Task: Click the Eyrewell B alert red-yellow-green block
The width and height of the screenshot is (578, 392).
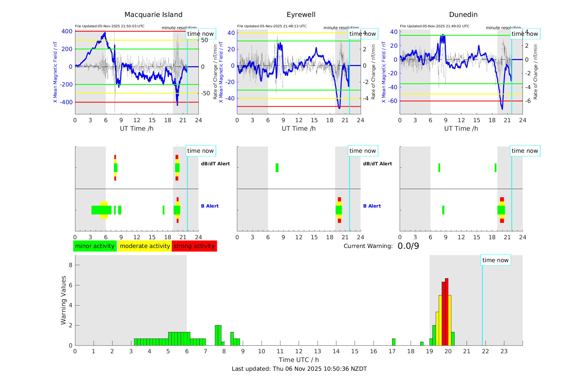Action: [x=339, y=210]
